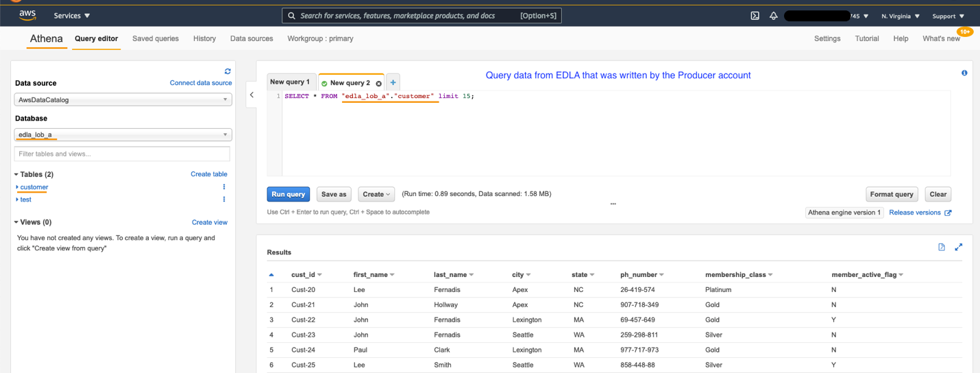Open the account menu dropdown

826,16
